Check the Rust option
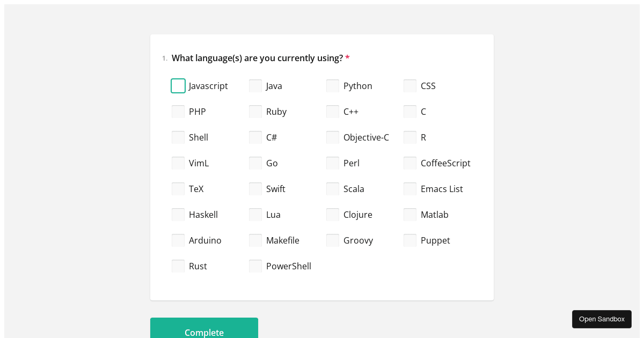 [x=178, y=266]
